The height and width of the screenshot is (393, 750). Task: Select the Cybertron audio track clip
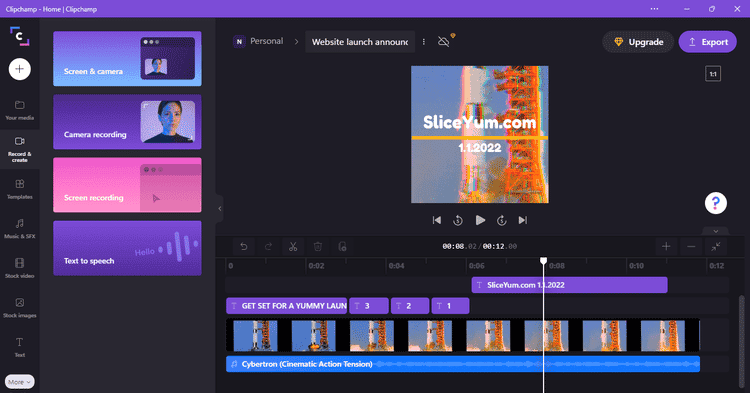(x=463, y=364)
